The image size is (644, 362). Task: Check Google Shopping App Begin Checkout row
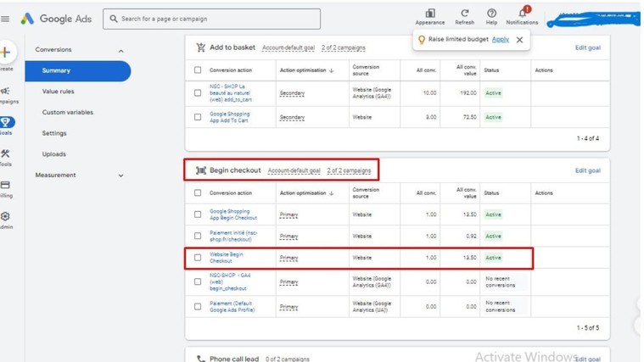pos(198,214)
